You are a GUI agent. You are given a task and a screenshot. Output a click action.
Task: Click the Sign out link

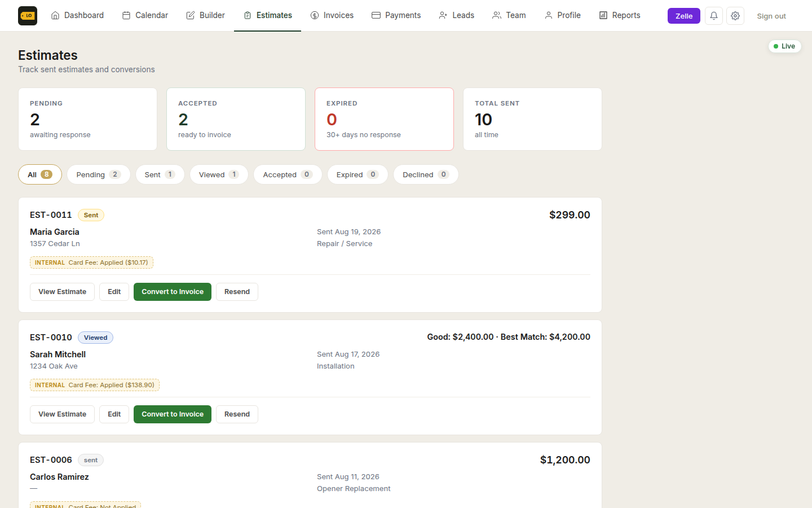[771, 16]
